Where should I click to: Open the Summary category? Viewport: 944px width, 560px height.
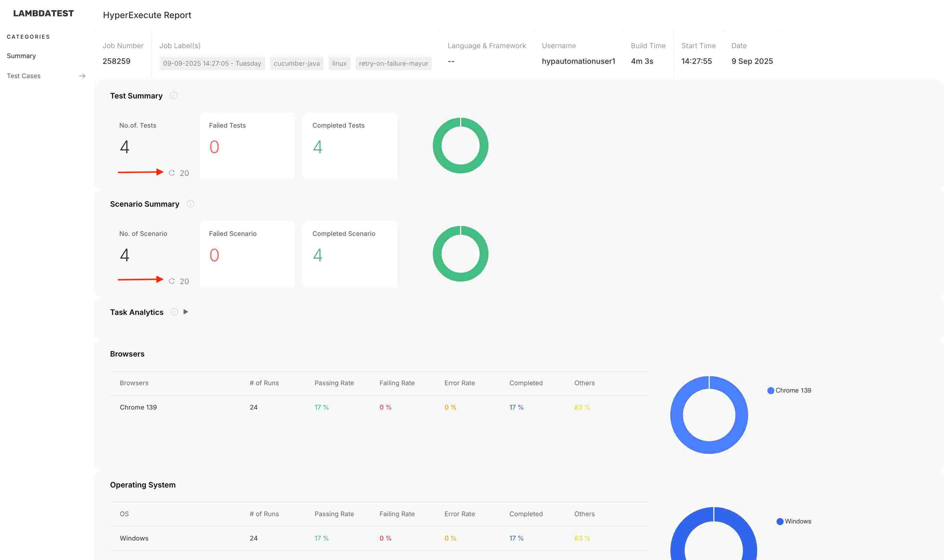coord(21,56)
